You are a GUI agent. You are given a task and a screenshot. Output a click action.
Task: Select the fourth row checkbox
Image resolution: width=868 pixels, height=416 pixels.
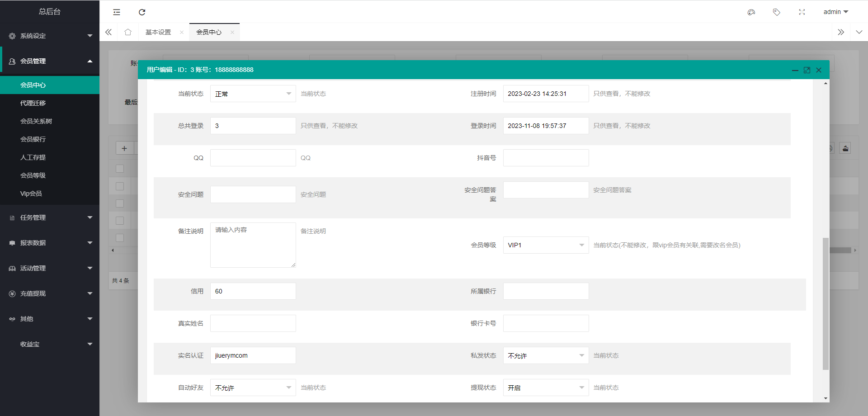120,221
